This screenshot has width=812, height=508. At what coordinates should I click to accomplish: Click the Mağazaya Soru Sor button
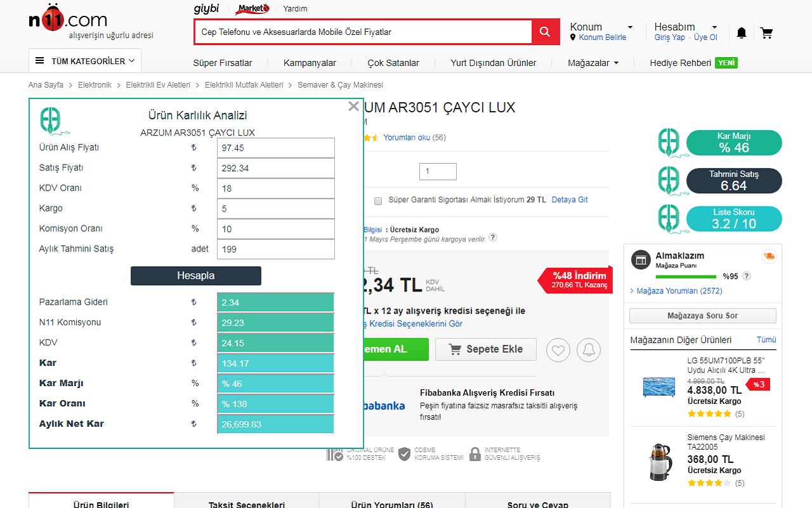coord(702,315)
